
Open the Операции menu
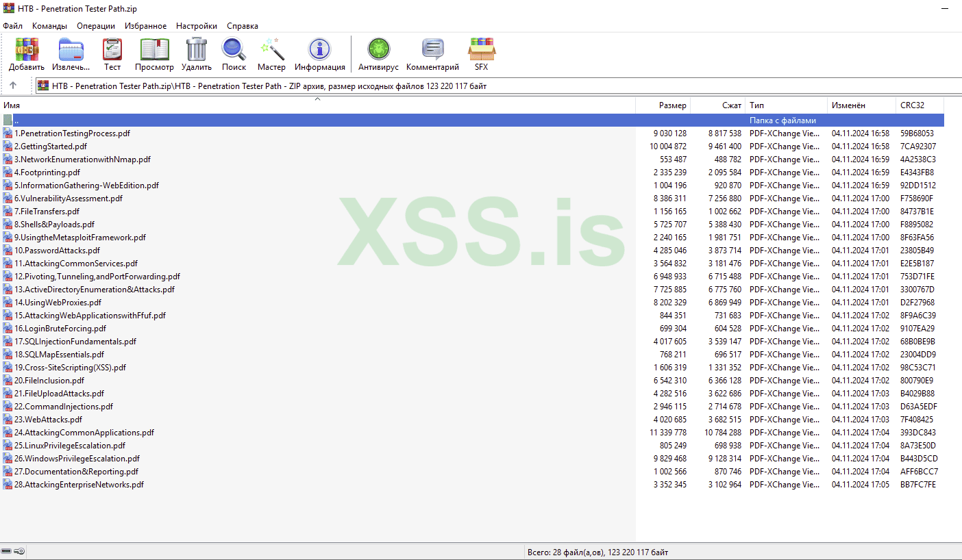96,26
